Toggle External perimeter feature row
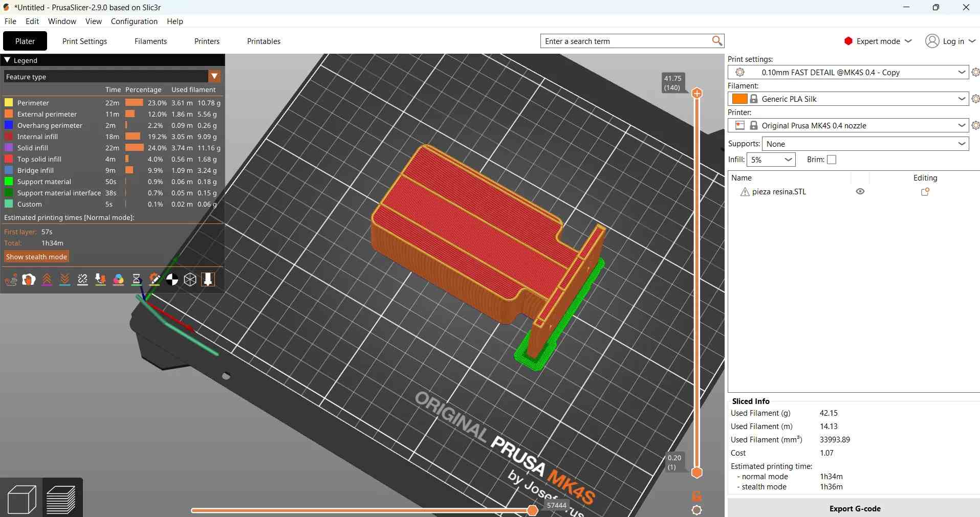Viewport: 980px width, 517px height. pos(112,114)
